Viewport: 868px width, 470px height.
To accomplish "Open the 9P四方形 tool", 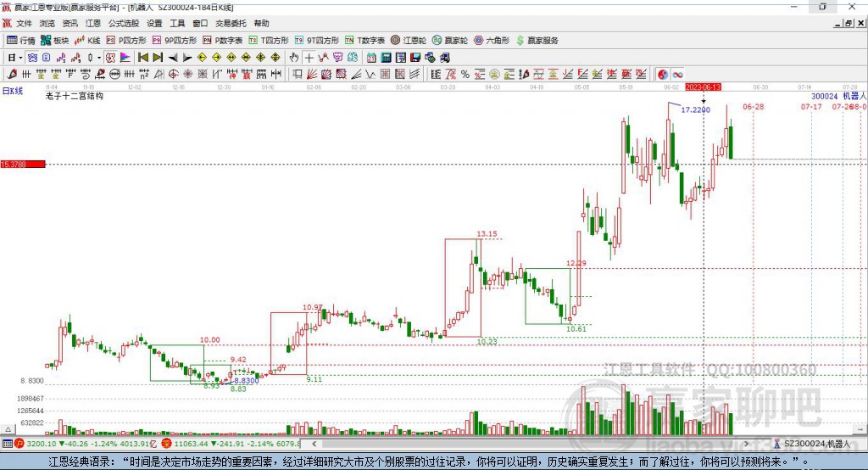I will 175,41.
